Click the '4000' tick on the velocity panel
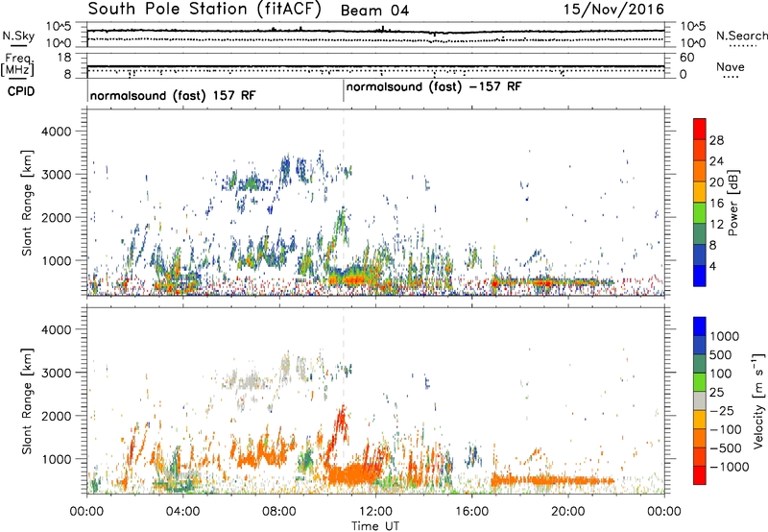Screen dimensions: 768x532 pos(56,329)
